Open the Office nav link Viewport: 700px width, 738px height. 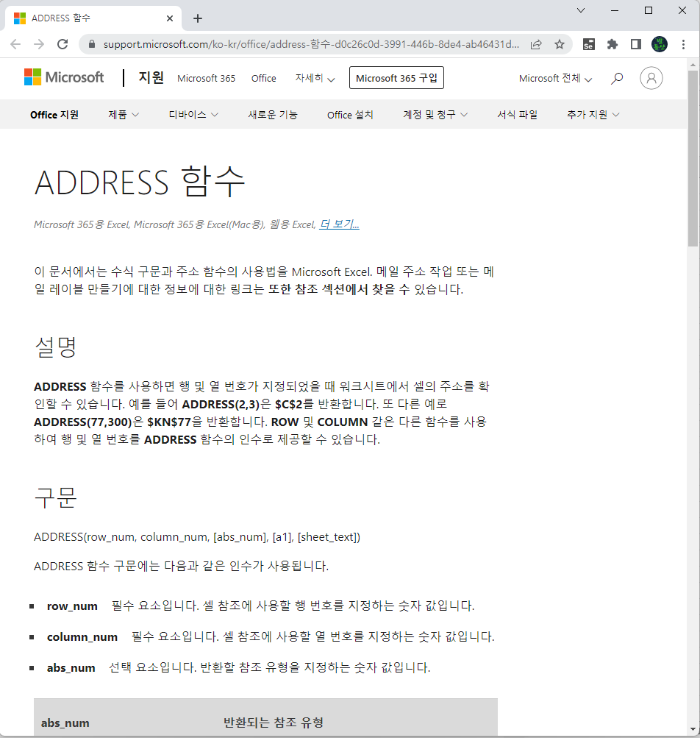(x=263, y=78)
